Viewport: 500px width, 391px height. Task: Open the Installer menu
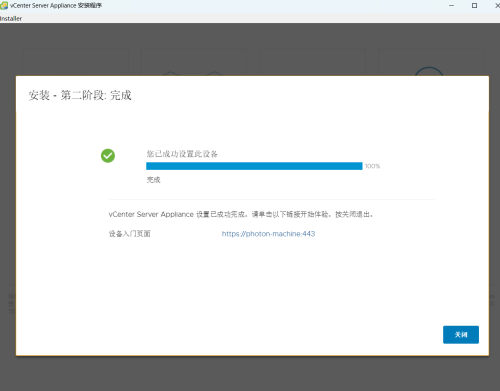click(x=11, y=19)
